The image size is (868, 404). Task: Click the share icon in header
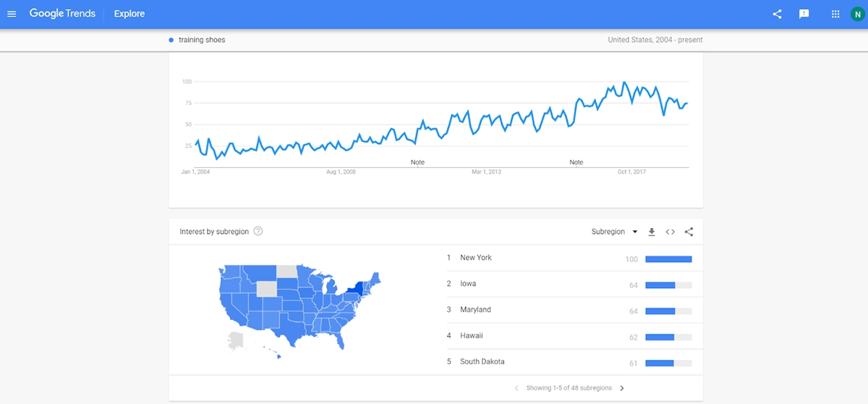coord(778,14)
